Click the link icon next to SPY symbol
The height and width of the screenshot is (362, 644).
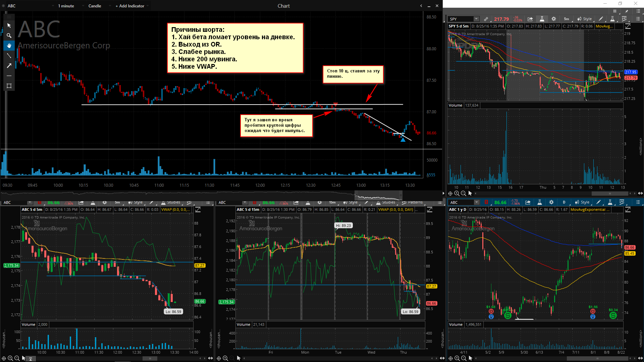coord(486,19)
